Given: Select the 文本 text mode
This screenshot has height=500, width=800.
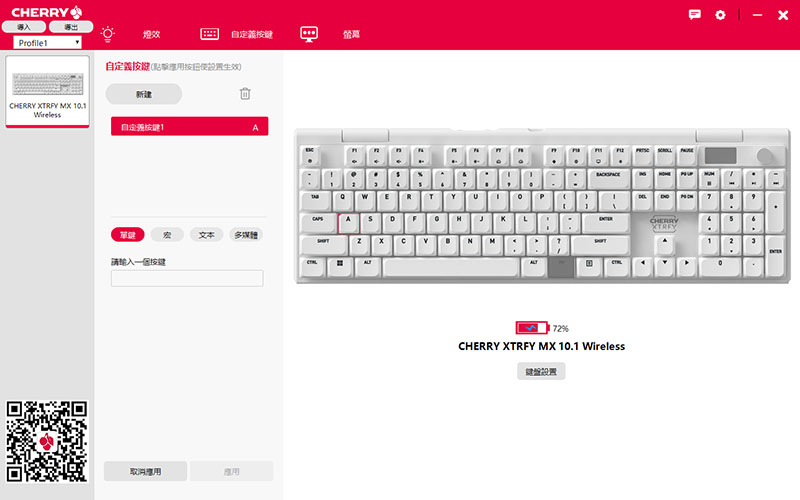Looking at the screenshot, I should pos(206,235).
